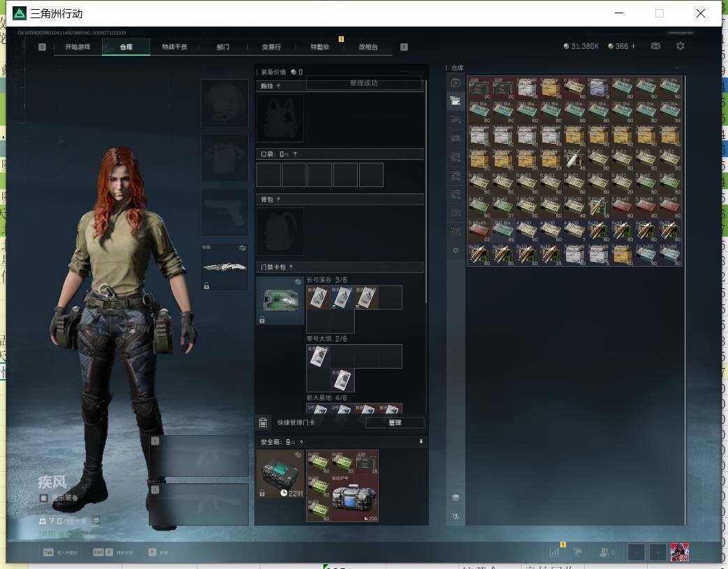The image size is (728, 569).
Task: Click the warehouse sidebar gear icon
Action: click(x=456, y=250)
